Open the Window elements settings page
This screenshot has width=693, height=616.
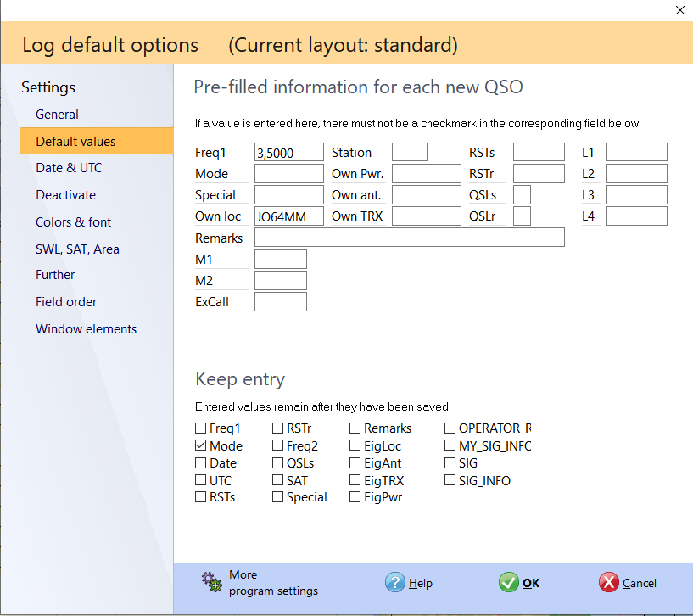(87, 329)
